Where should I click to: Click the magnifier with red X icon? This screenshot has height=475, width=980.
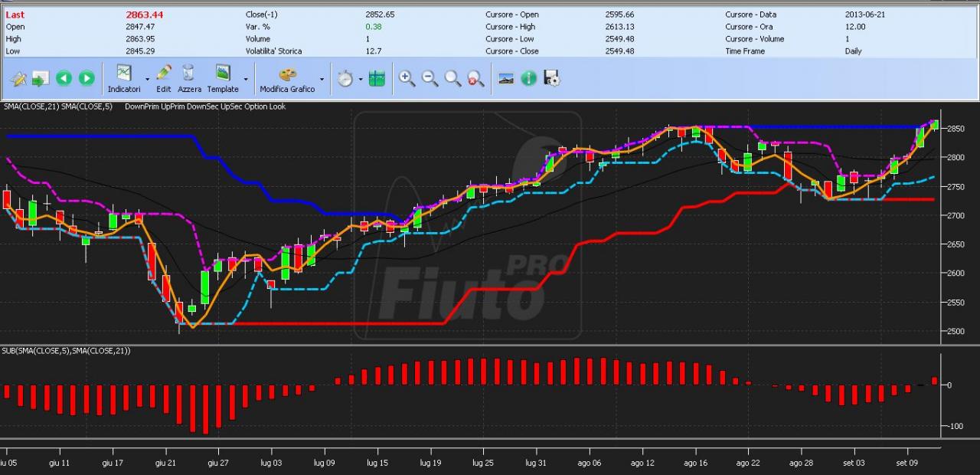pos(475,78)
